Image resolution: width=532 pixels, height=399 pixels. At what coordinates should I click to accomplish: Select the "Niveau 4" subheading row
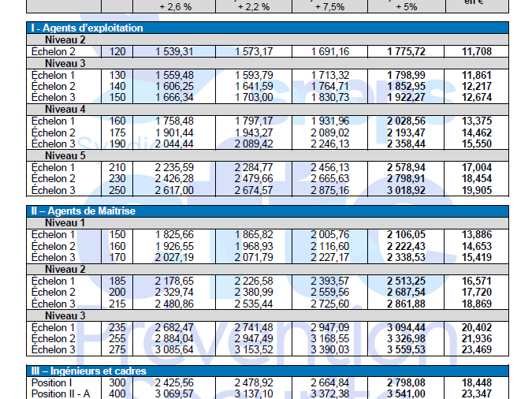click(x=65, y=109)
